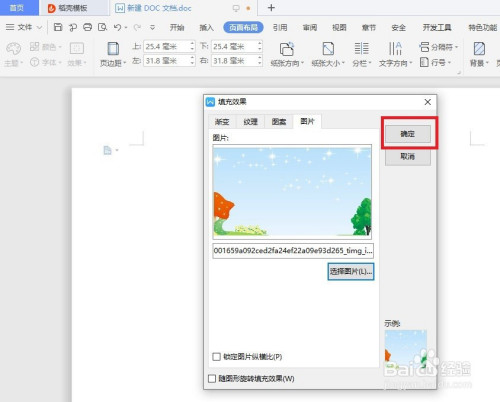Expand the 页边距 dropdown arrow
The width and height of the screenshot is (500, 402).
coord(125,63)
